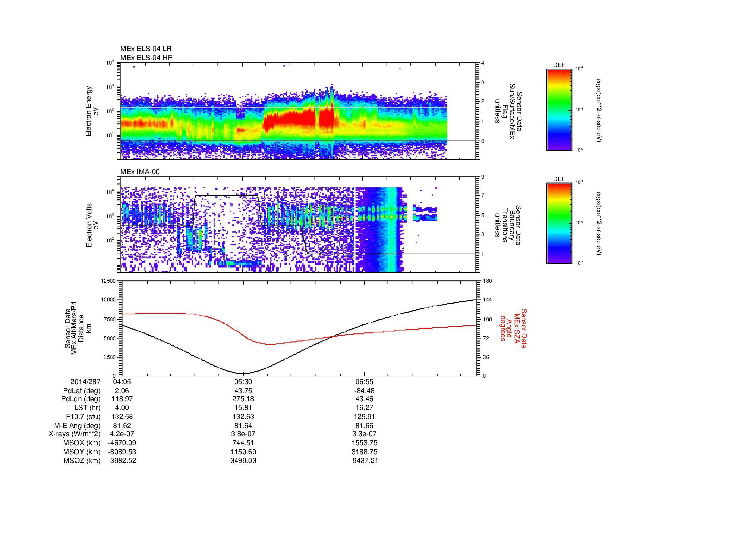Click the M-E Ang value '81.64'
Image resolution: width=756 pixels, height=534 pixels.
pos(243,425)
